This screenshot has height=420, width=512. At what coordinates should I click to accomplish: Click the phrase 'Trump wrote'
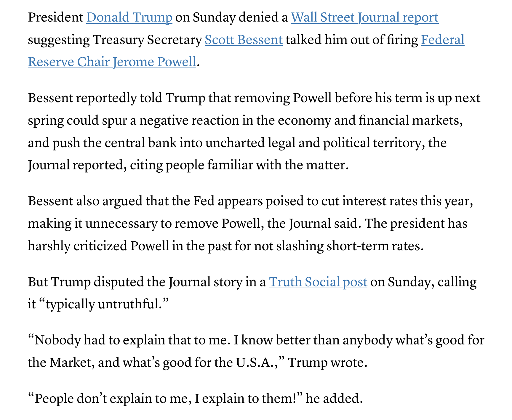coord(327,362)
